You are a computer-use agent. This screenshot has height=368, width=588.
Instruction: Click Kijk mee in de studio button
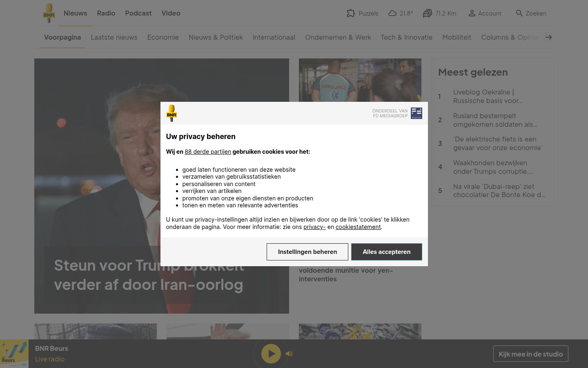coord(531,354)
